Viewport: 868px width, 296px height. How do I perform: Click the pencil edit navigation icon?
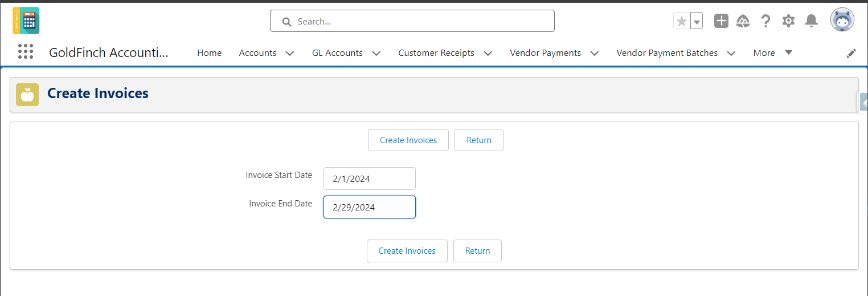coord(851,53)
